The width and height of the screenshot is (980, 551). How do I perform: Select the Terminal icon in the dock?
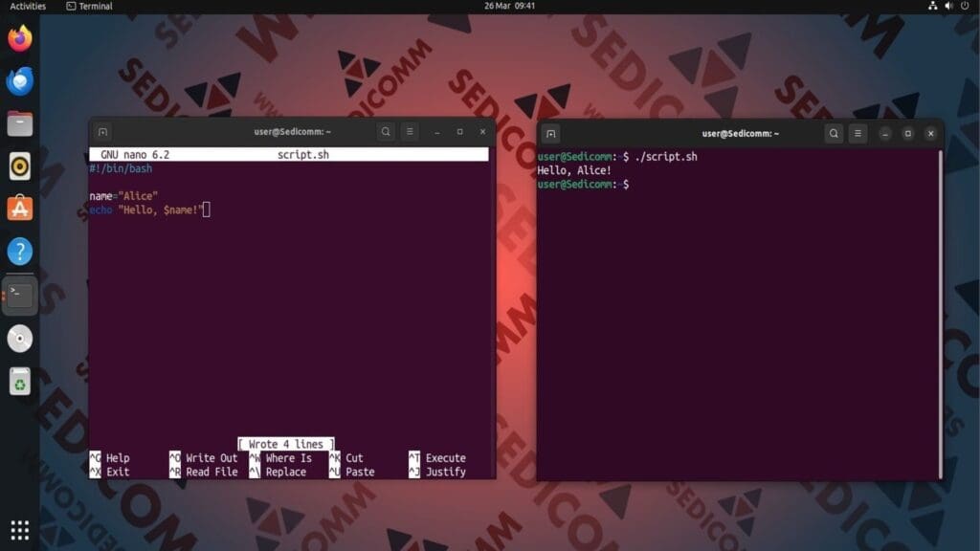click(19, 295)
